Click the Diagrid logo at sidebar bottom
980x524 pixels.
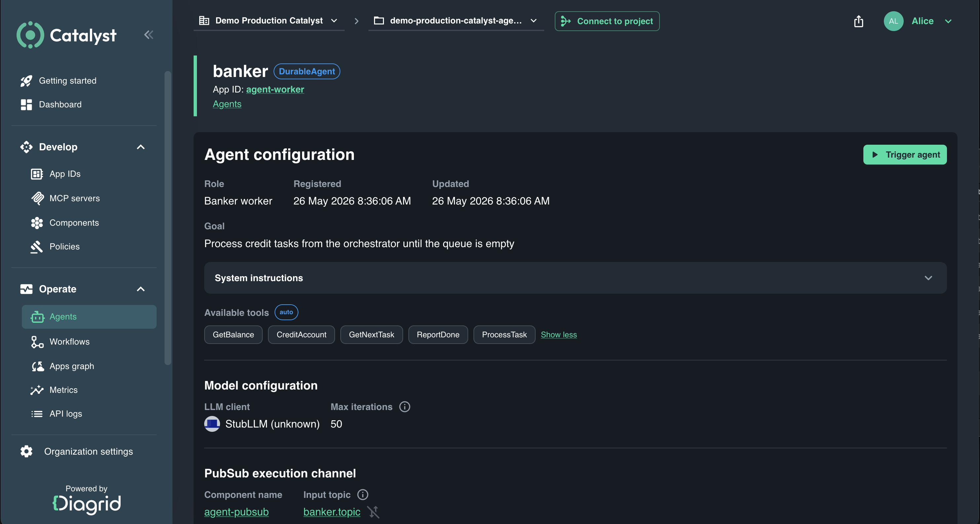tap(86, 504)
